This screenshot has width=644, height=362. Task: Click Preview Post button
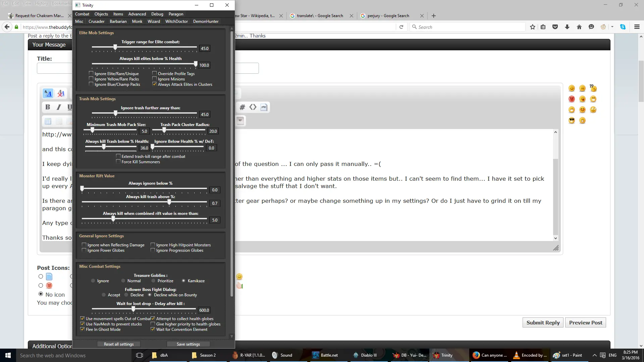pyautogui.click(x=586, y=322)
